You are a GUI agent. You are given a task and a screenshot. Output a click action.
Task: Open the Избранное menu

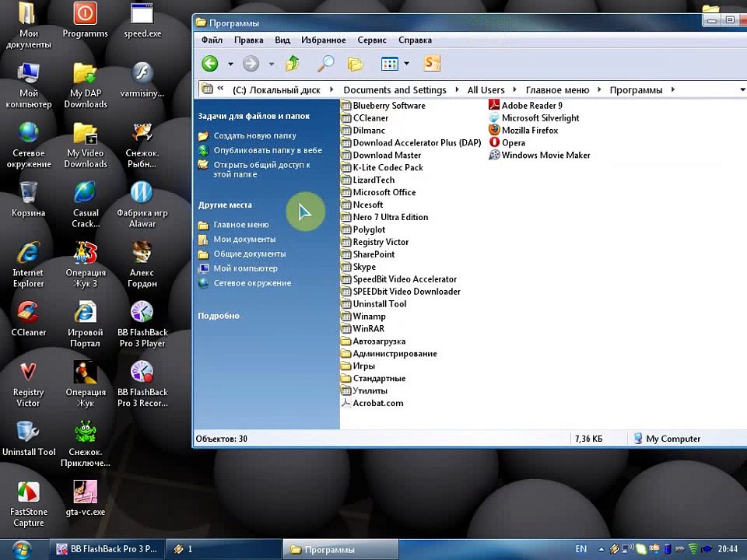[324, 40]
